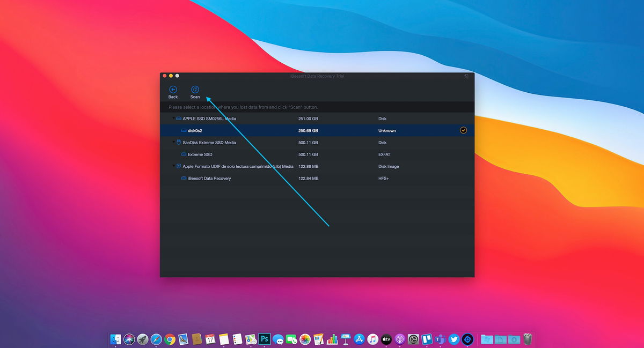
Task: Open Photoshop from the dock
Action: pos(264,339)
